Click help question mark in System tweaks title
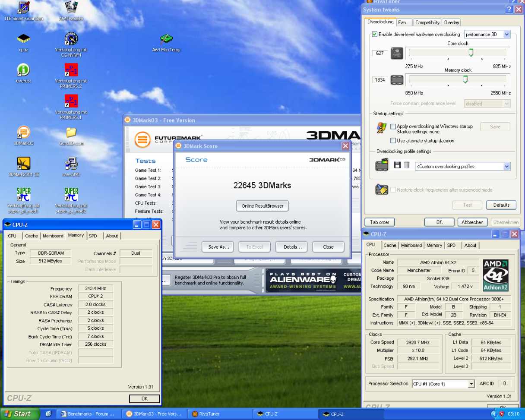 [509, 9]
